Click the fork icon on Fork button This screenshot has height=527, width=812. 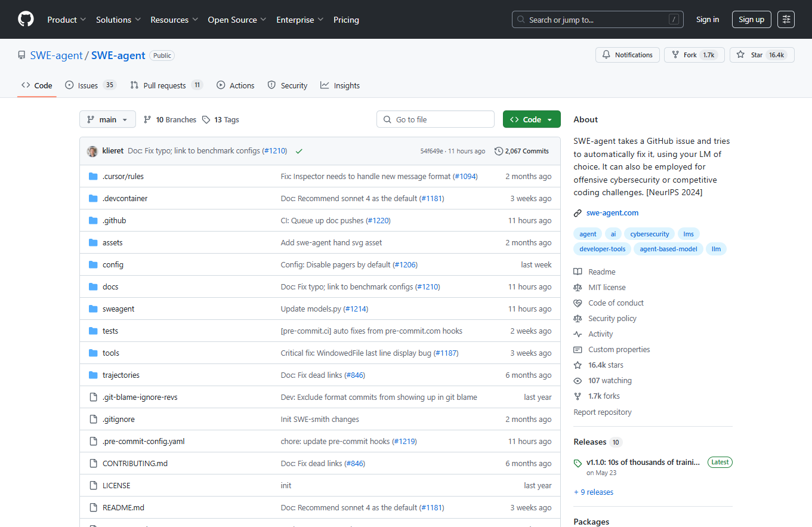pyautogui.click(x=675, y=55)
